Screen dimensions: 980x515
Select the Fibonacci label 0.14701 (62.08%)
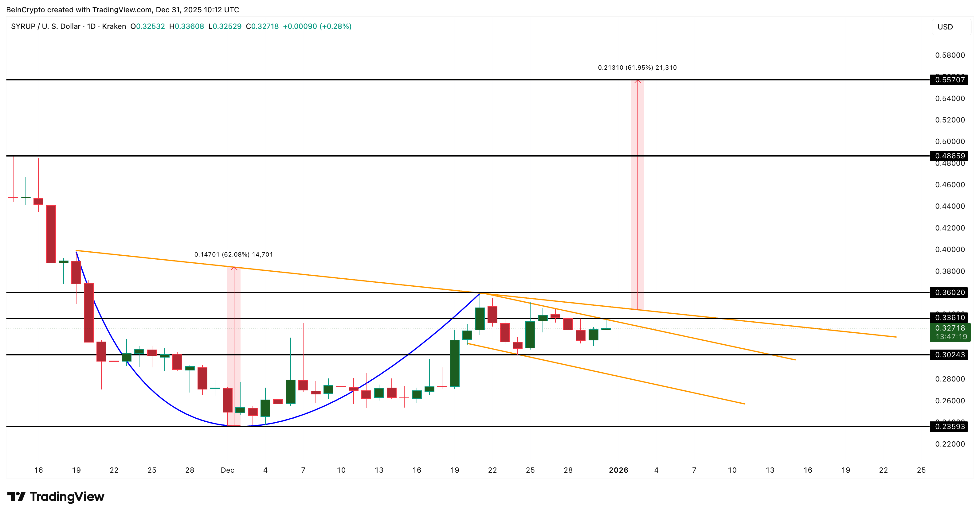pos(233,254)
